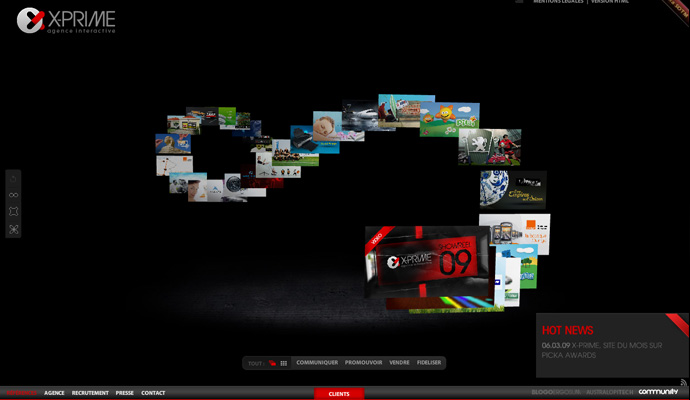Click the red 3D view icon beside TOUT
This screenshot has height=400, width=690.
pyautogui.click(x=272, y=363)
